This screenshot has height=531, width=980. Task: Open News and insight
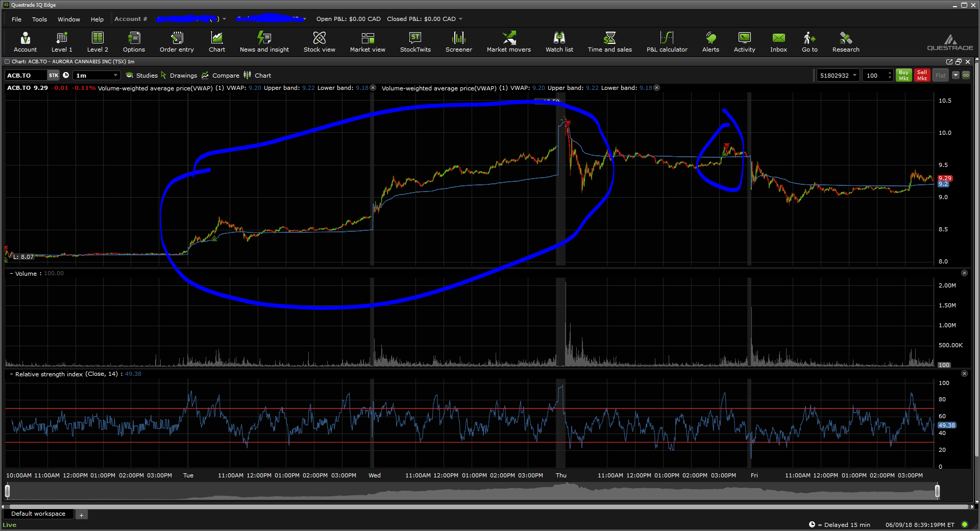coord(264,42)
